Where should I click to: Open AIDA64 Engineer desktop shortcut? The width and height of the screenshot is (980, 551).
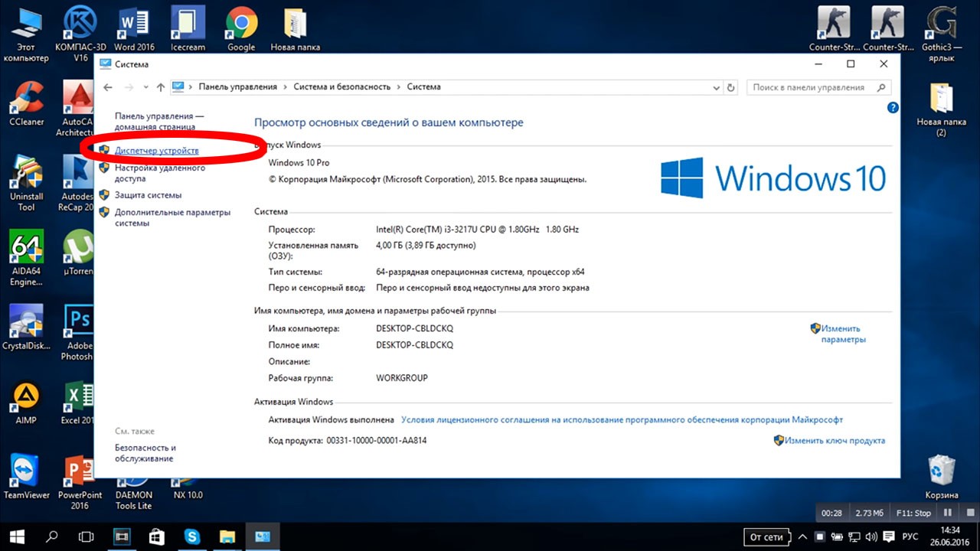tap(27, 258)
